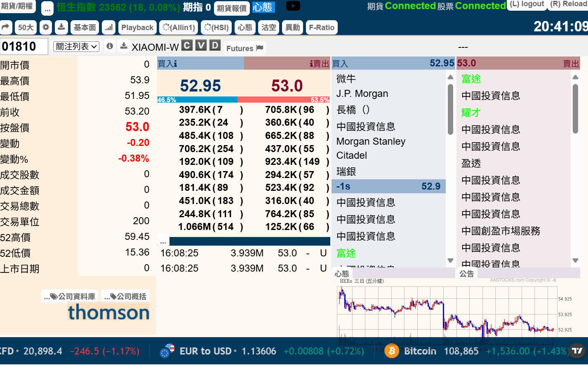The image size is (588, 366).
Task: Open the 期貨/期權 tab
Action: tap(17, 6)
